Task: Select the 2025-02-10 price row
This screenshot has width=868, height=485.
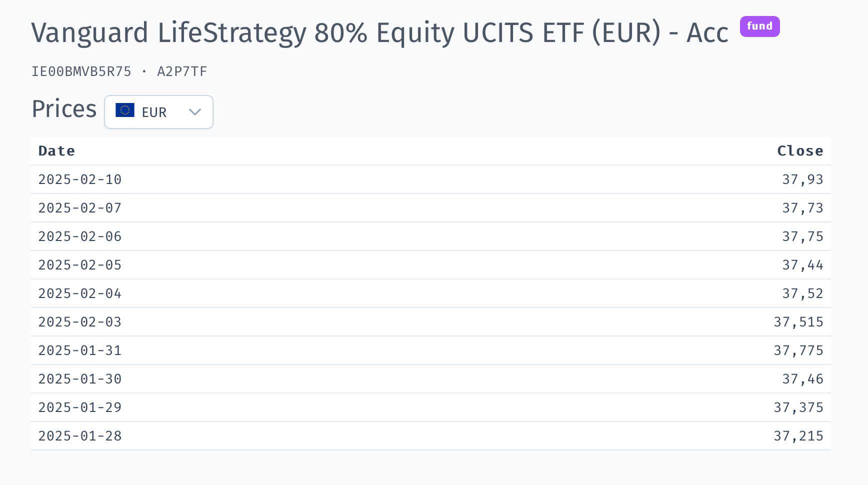Action: [x=431, y=179]
